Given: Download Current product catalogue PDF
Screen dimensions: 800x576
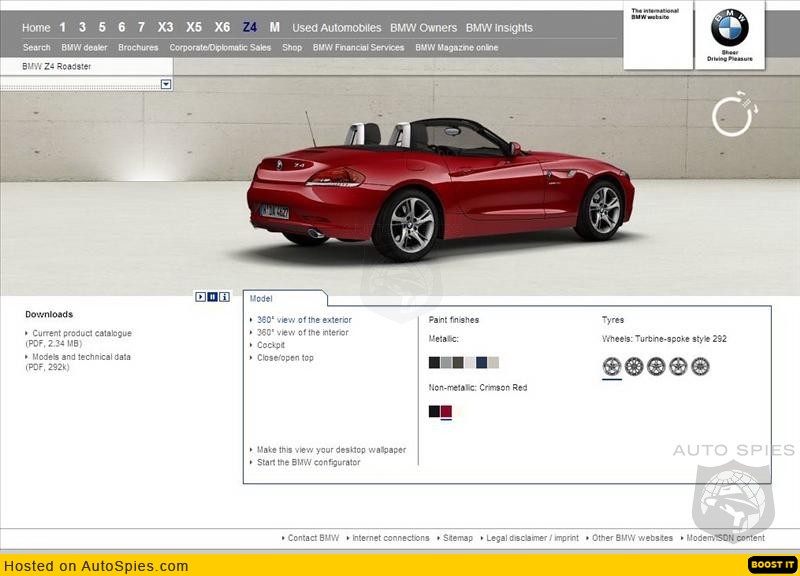Looking at the screenshot, I should click(x=81, y=333).
